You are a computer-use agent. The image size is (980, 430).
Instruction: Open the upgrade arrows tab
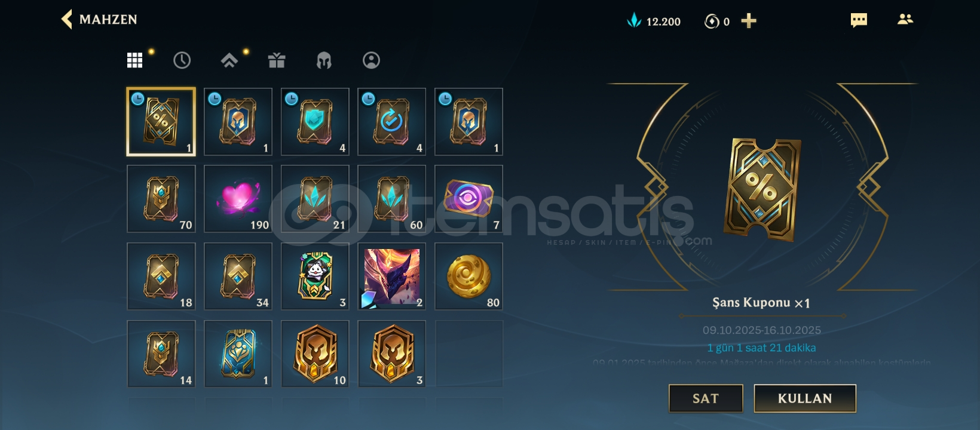coord(229,60)
